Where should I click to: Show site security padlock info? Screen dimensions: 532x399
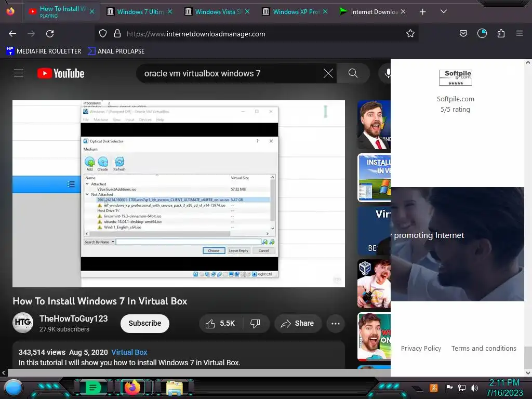point(117,34)
